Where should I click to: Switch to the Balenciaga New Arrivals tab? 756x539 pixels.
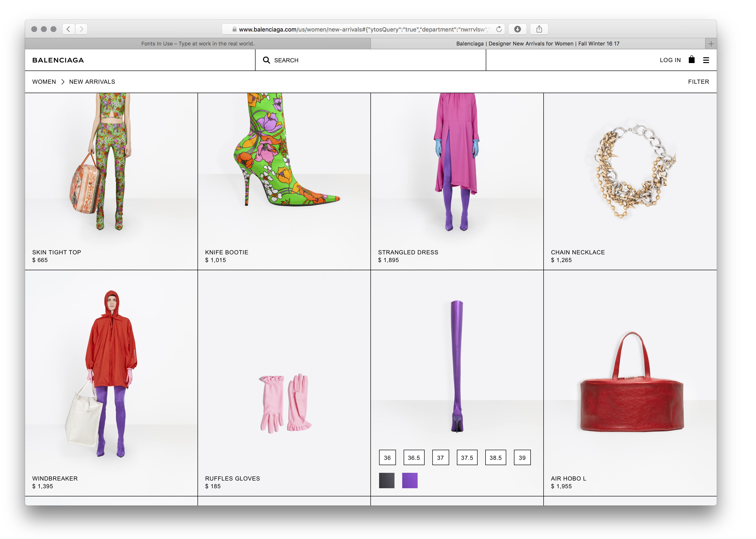(538, 44)
